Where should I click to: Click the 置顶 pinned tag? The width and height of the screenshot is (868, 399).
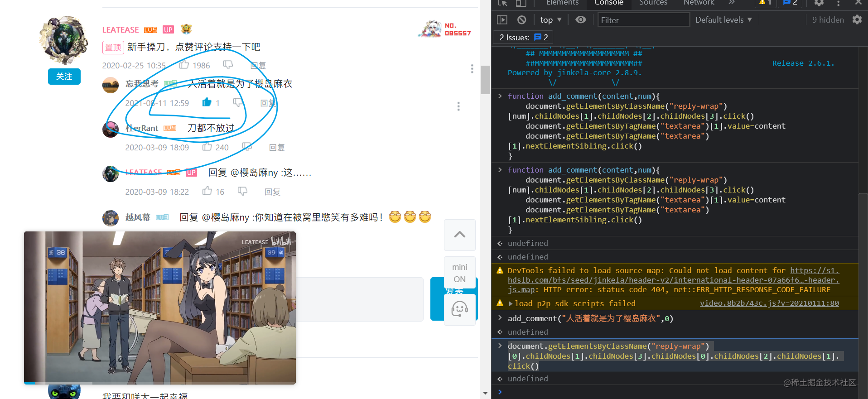[113, 47]
